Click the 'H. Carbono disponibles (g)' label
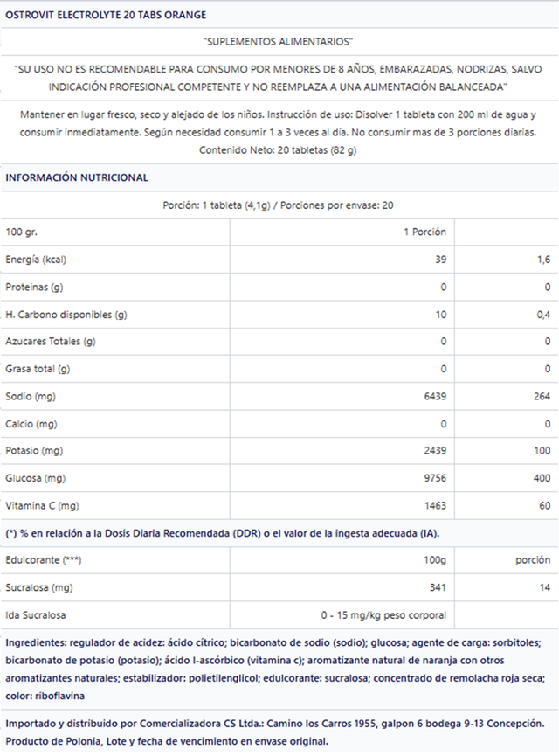 coord(66,315)
